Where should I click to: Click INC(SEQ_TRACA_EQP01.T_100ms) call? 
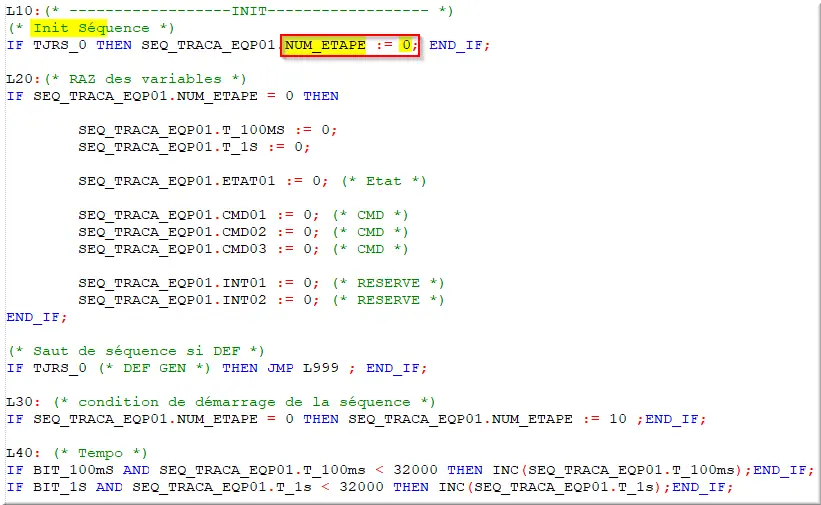point(617,470)
